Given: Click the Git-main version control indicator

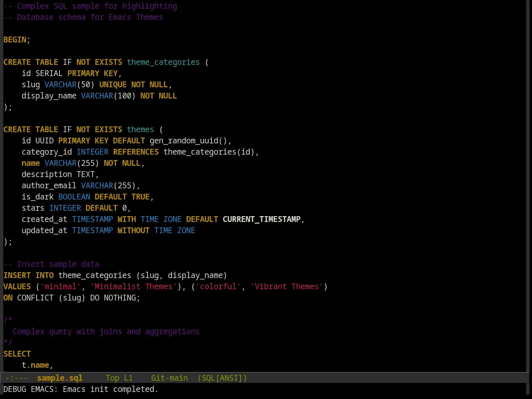Looking at the screenshot, I should [170, 378].
